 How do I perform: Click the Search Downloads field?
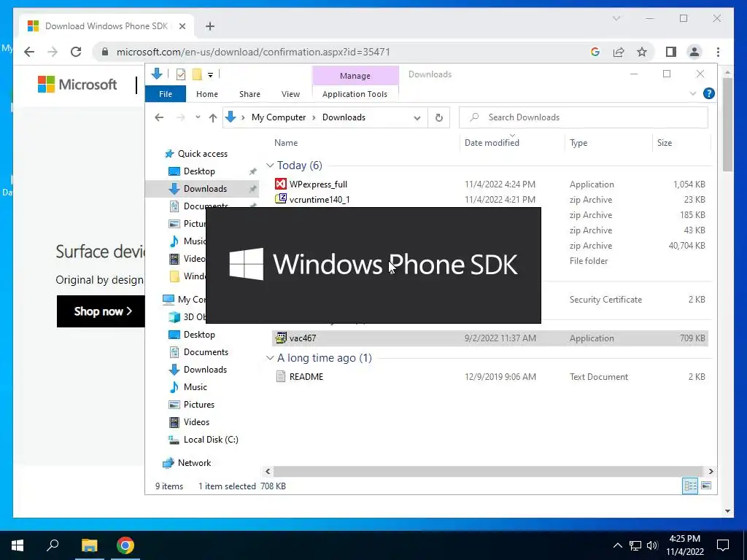(x=583, y=117)
